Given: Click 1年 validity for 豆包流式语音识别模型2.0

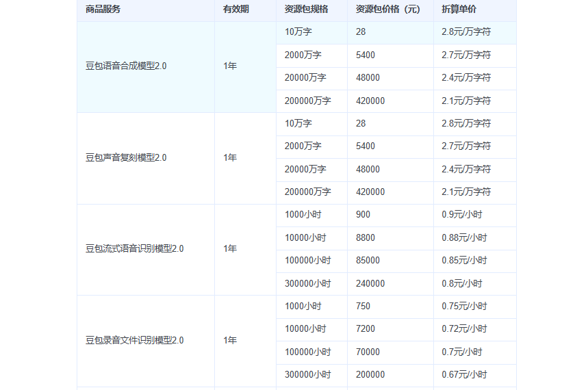Looking at the screenshot, I should (x=245, y=249).
